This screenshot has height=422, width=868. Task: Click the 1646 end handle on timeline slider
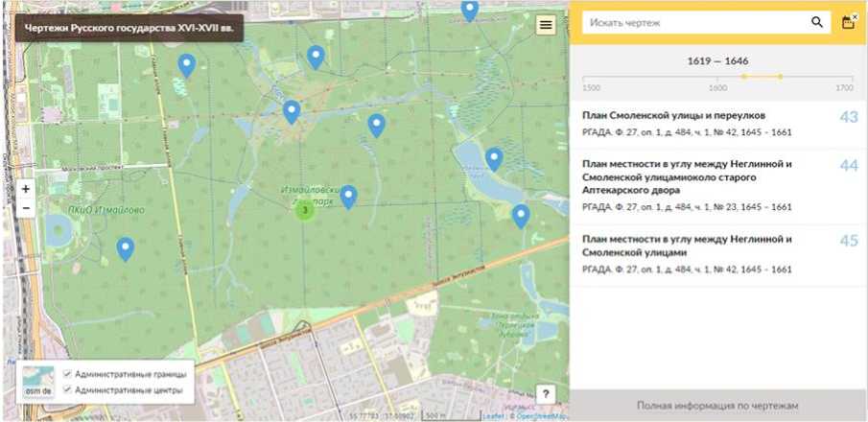(x=781, y=76)
